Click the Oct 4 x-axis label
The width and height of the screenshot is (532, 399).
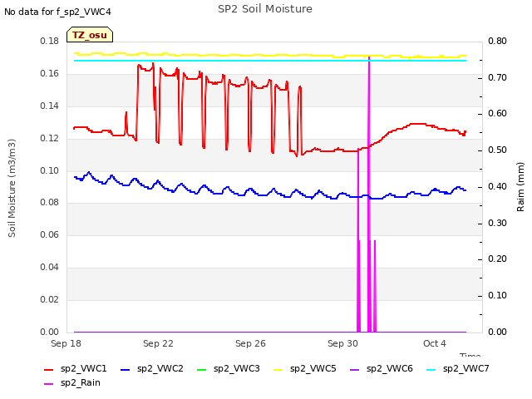pyautogui.click(x=435, y=343)
